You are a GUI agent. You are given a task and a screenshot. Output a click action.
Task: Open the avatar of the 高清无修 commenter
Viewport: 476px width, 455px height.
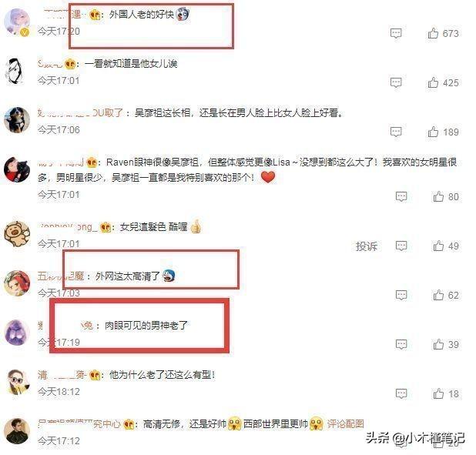point(17,430)
